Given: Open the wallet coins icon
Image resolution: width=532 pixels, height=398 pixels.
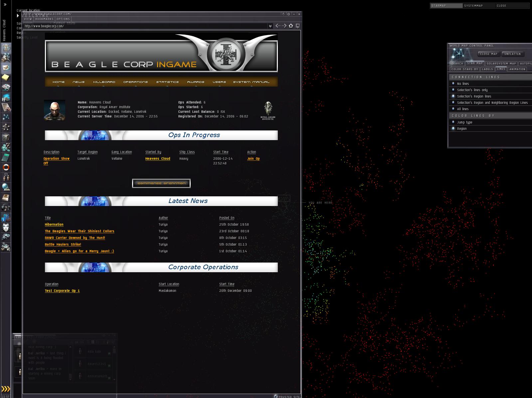Looking at the screenshot, I should pos(6,147).
